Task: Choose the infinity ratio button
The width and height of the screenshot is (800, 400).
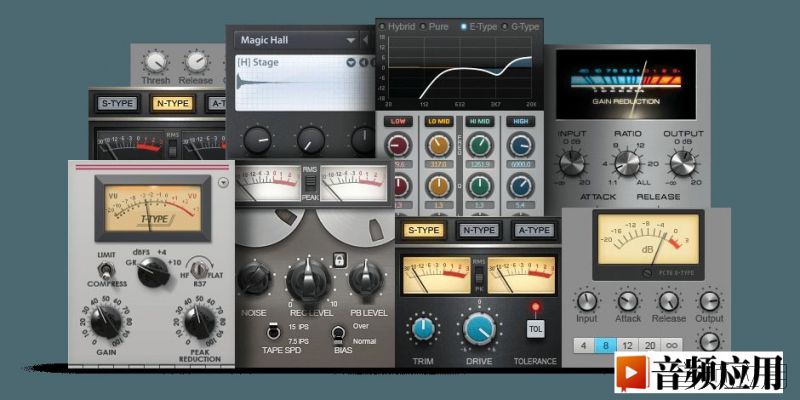Action: (671, 346)
